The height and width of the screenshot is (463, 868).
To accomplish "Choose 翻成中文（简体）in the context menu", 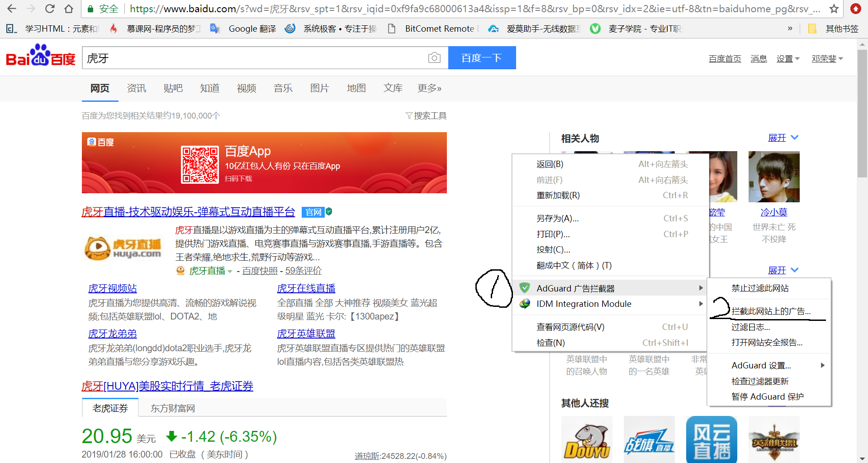I will pyautogui.click(x=611, y=265).
